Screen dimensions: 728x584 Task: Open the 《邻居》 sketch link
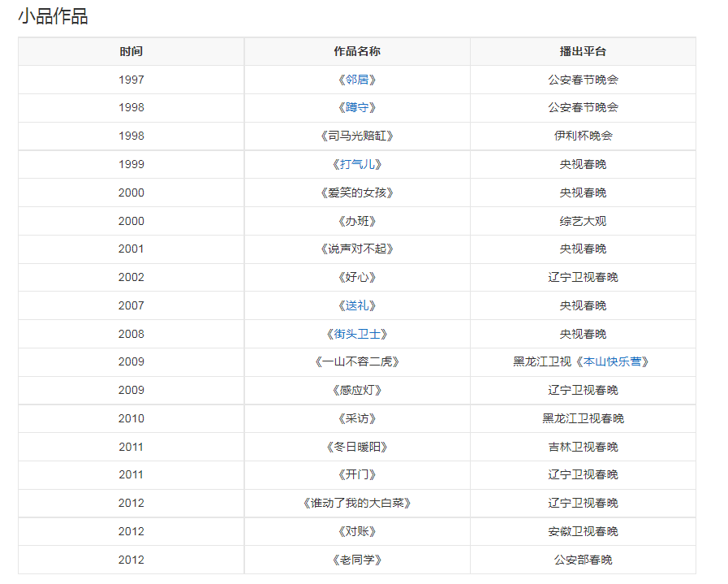point(356,80)
